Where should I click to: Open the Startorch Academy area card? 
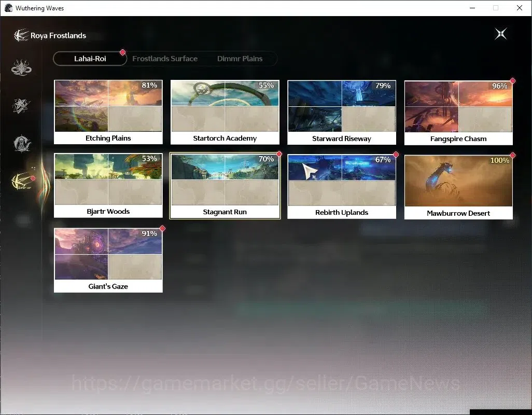click(225, 112)
